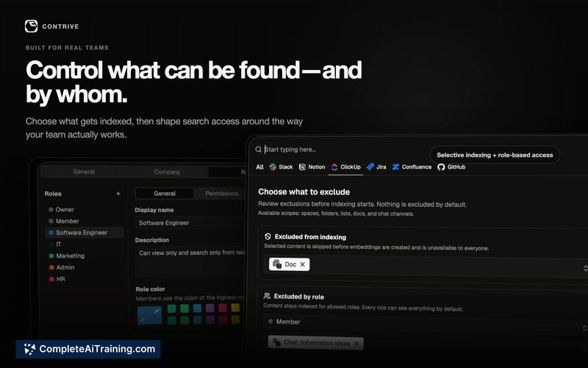
Task: Remove the Doc chip with its X
Action: pyautogui.click(x=303, y=264)
